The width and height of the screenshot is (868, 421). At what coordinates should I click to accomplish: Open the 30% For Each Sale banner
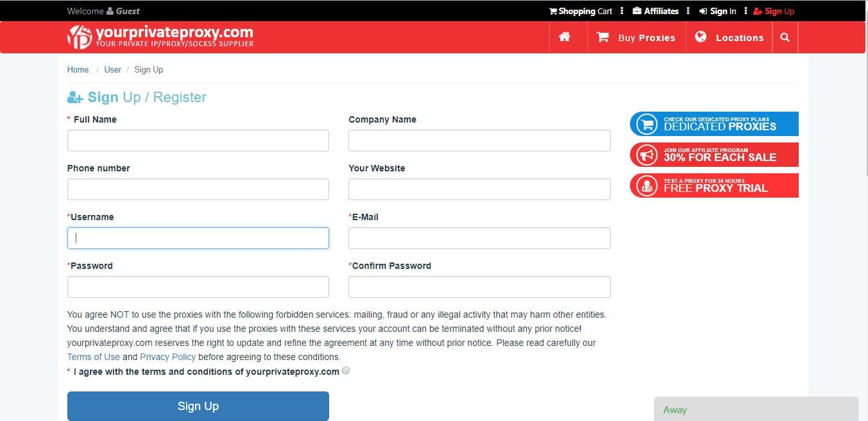(x=714, y=155)
